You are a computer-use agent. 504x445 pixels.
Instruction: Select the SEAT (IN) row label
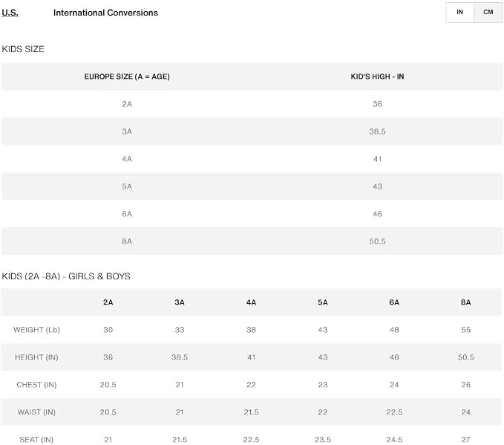click(x=36, y=440)
